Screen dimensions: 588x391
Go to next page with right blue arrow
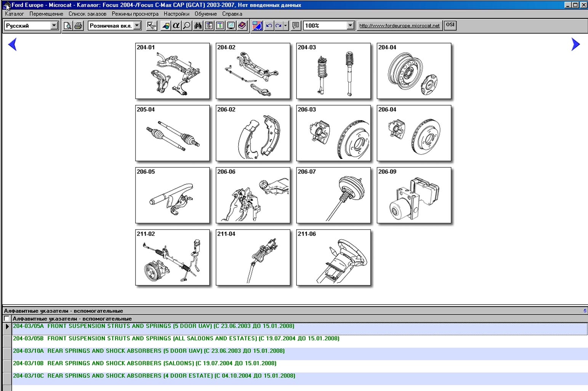575,44
